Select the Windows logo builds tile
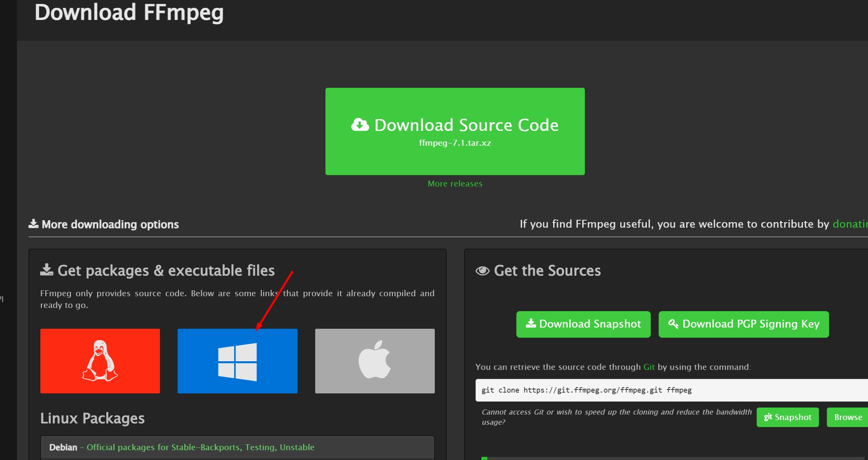Screen dimensions: 868x460 pyautogui.click(x=237, y=361)
